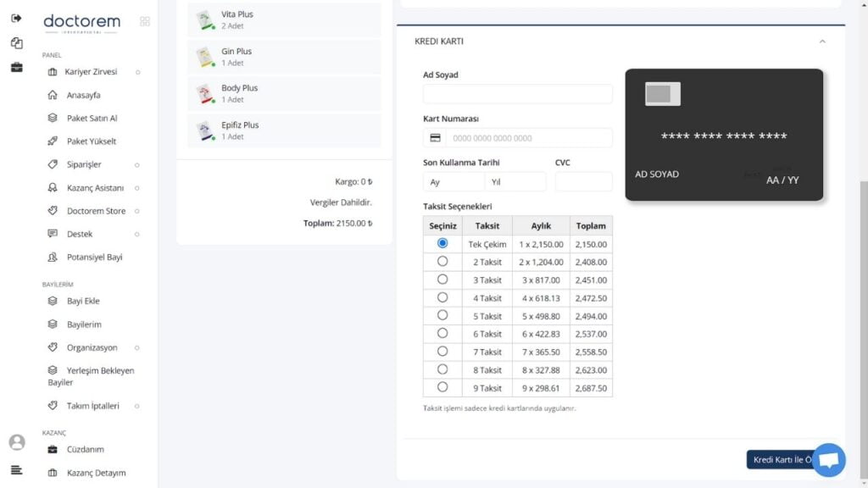The width and height of the screenshot is (868, 488).
Task: Click the Kart Numarası input field
Action: pos(529,138)
